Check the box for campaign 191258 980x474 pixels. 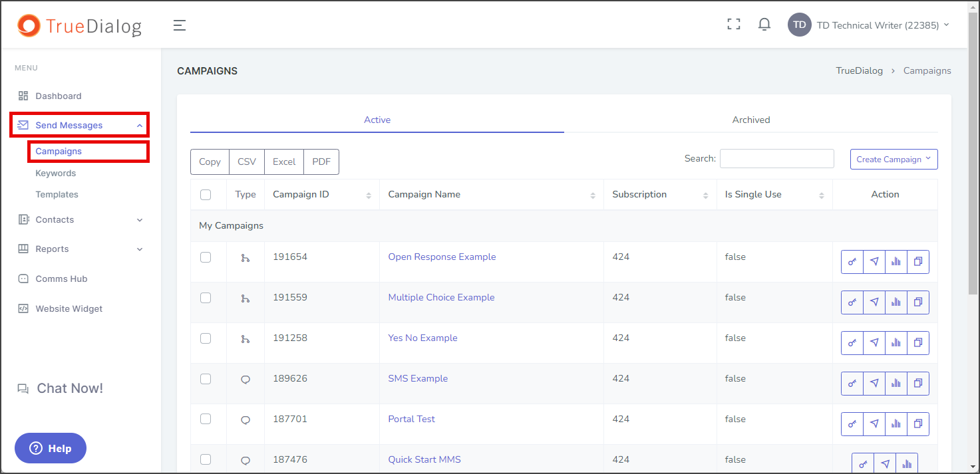pos(206,338)
